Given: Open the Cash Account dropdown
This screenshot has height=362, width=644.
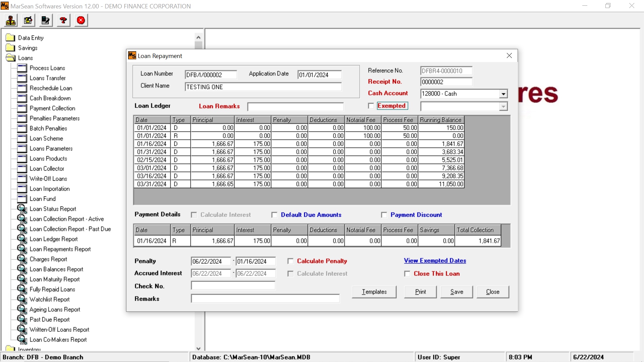Looking at the screenshot, I should (x=503, y=94).
